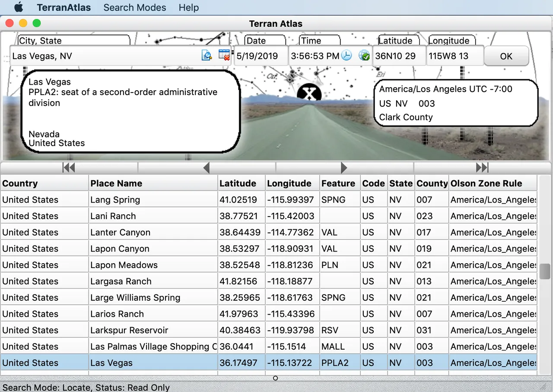Sort by the Country column header
Screen dimensions: 553x392
coord(44,183)
